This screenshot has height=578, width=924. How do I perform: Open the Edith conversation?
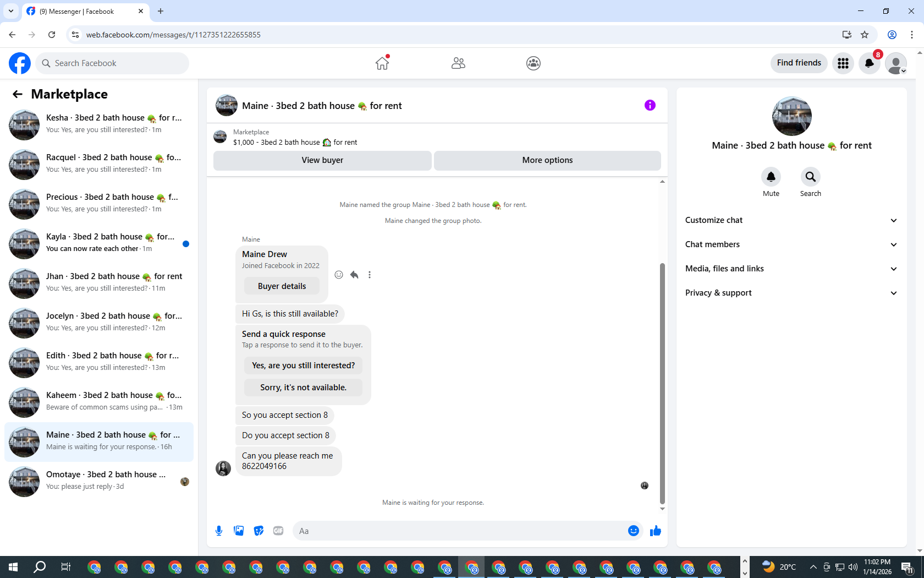coord(99,362)
